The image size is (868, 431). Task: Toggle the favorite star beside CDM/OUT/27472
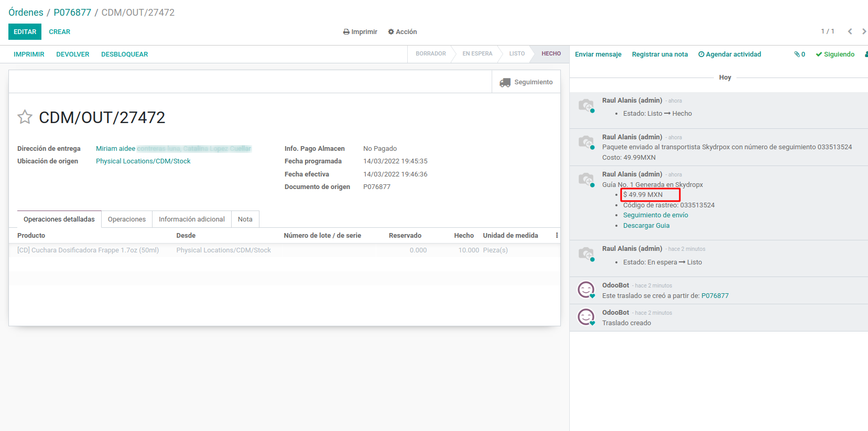pos(25,117)
